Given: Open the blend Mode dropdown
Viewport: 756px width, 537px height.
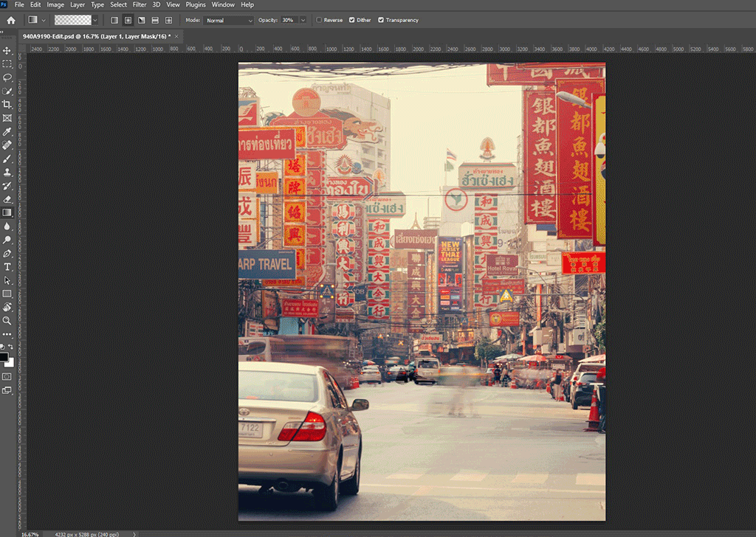Looking at the screenshot, I should coord(228,20).
